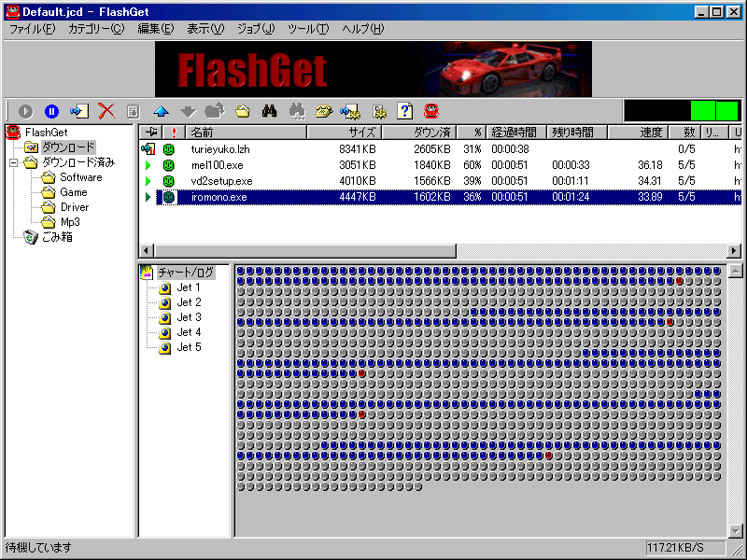Open the Game folder in the tree
Viewport: 747px width, 560px height.
(x=74, y=192)
